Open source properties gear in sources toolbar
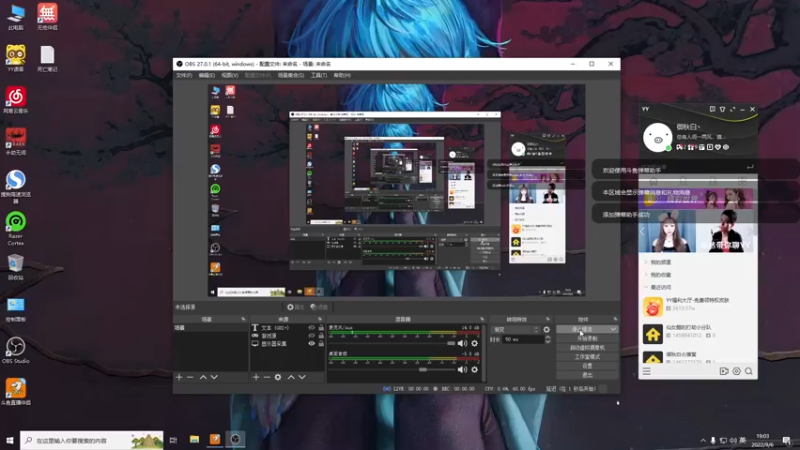This screenshot has width=800, height=450. [278, 377]
